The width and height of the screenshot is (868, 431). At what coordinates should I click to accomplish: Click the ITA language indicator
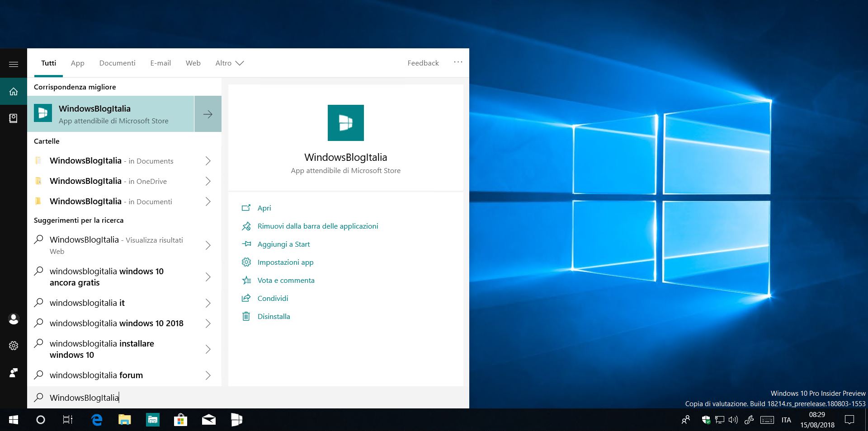[x=786, y=420]
